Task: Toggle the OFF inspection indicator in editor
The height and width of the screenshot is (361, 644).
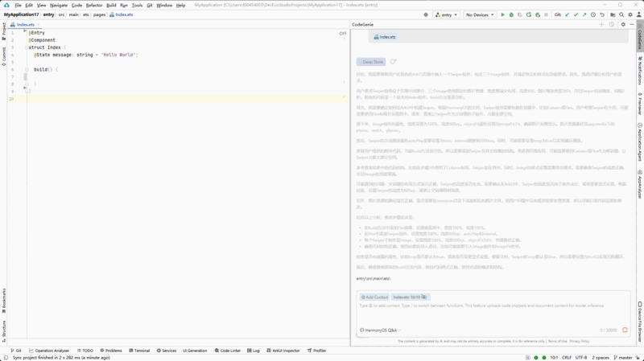Action: coord(343,34)
